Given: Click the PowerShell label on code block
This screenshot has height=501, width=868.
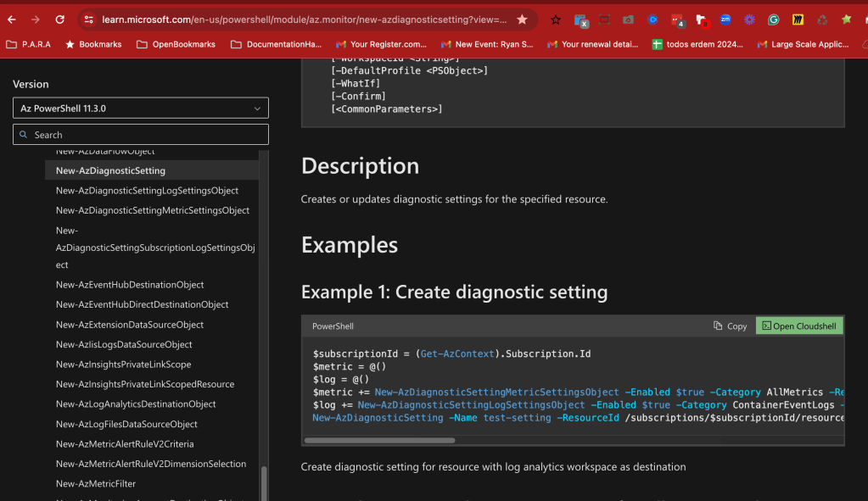Looking at the screenshot, I should [333, 326].
